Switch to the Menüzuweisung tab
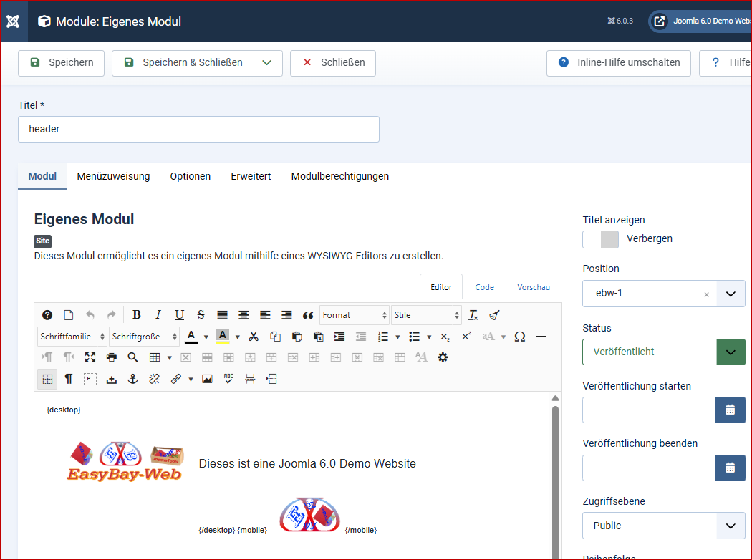The height and width of the screenshot is (560, 752). point(113,176)
